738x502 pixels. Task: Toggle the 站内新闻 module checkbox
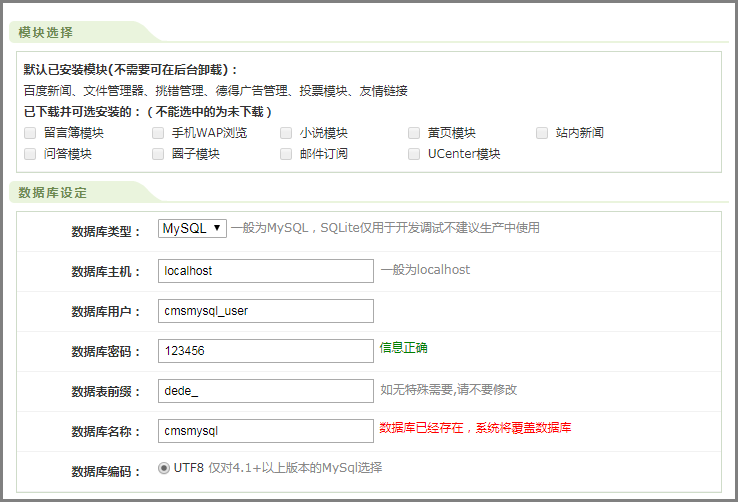(x=542, y=133)
